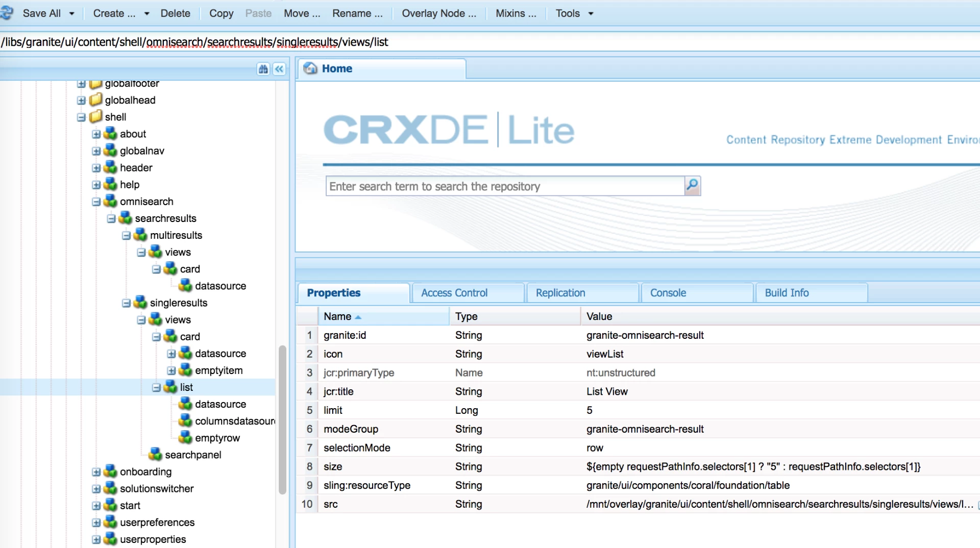Viewport: 980px width, 548px height.
Task: Click the Delete toolbar button
Action: click(175, 14)
